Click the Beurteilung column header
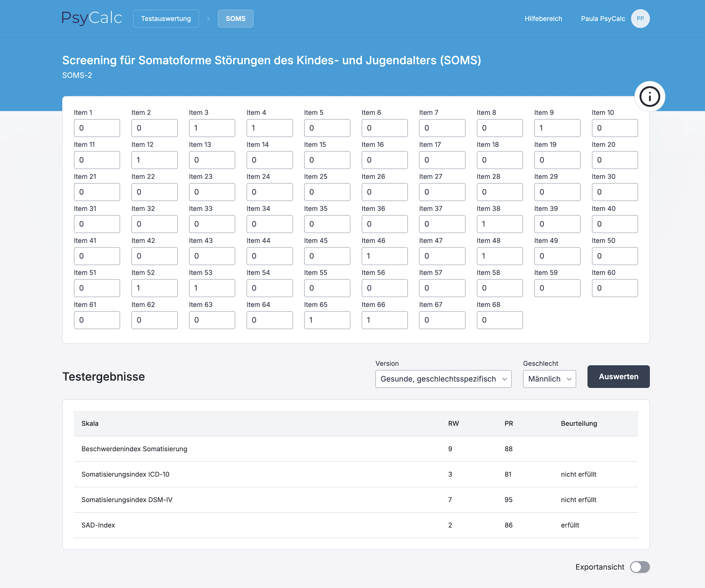 (x=579, y=424)
